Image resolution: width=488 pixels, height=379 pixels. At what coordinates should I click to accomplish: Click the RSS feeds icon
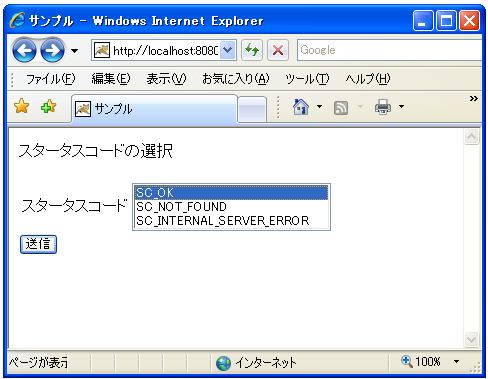click(341, 108)
